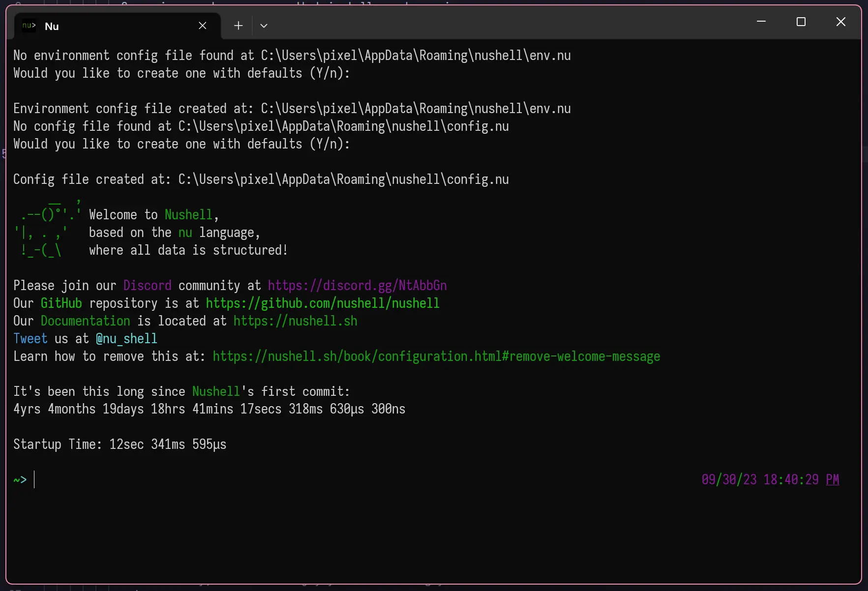Image resolution: width=868 pixels, height=591 pixels.
Task: Click the Nushell ASCII art logo
Action: click(48, 229)
